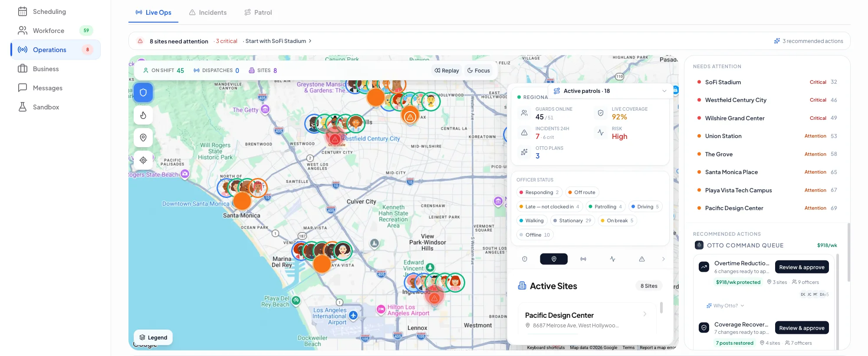Click the right chevron after panel tab icons

point(663,259)
